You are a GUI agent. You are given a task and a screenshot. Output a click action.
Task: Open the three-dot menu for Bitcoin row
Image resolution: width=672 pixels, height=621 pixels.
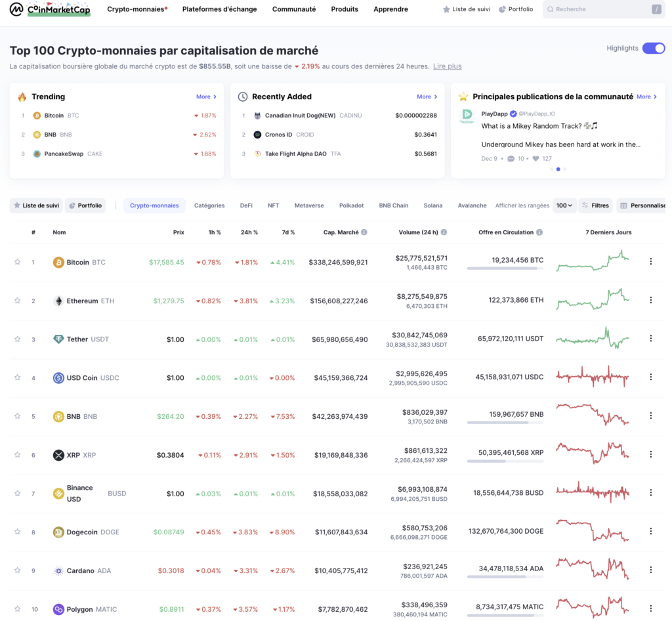tap(650, 261)
